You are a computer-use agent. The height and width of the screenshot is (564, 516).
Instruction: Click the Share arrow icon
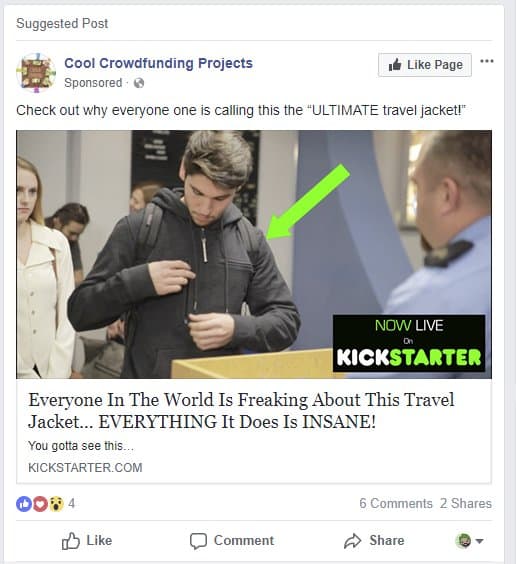(x=352, y=541)
